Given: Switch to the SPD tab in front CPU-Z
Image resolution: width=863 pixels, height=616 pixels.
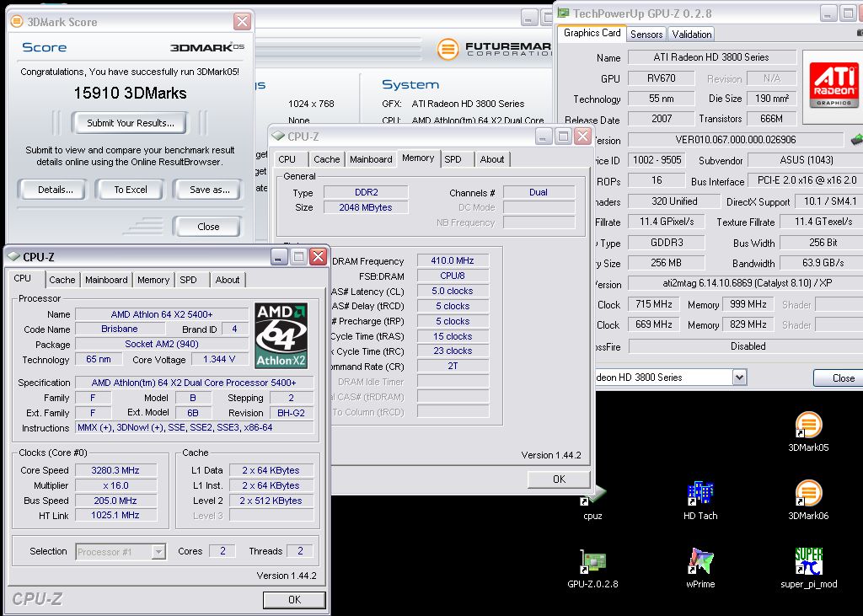Looking at the screenshot, I should tap(188, 280).
